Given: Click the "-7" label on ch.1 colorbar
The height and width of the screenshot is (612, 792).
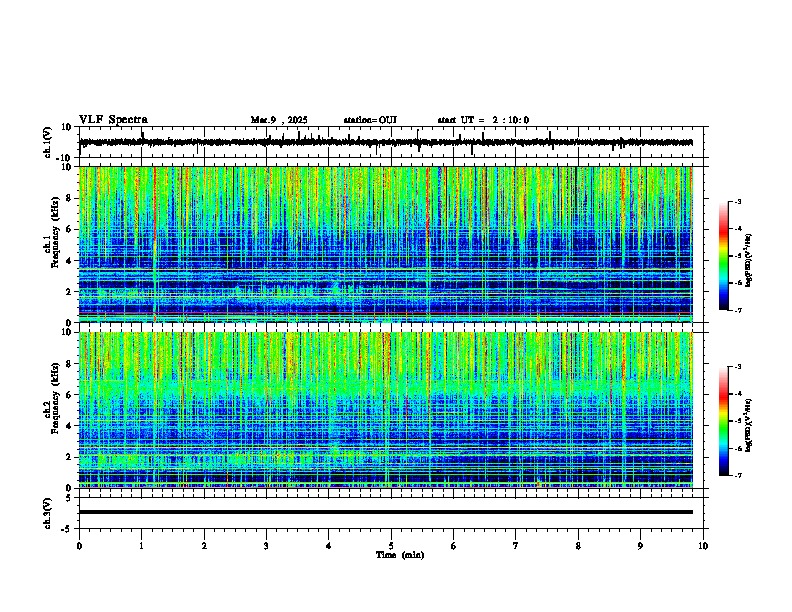Looking at the screenshot, I should pos(737,310).
